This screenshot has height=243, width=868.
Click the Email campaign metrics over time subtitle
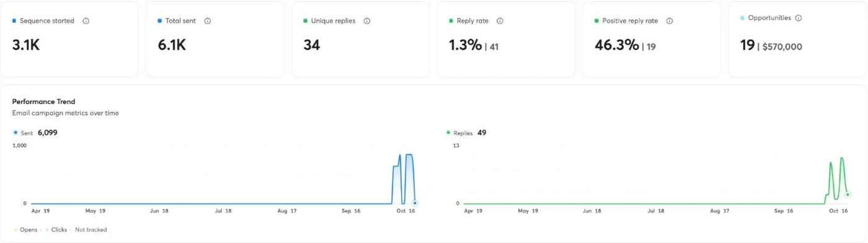click(65, 113)
